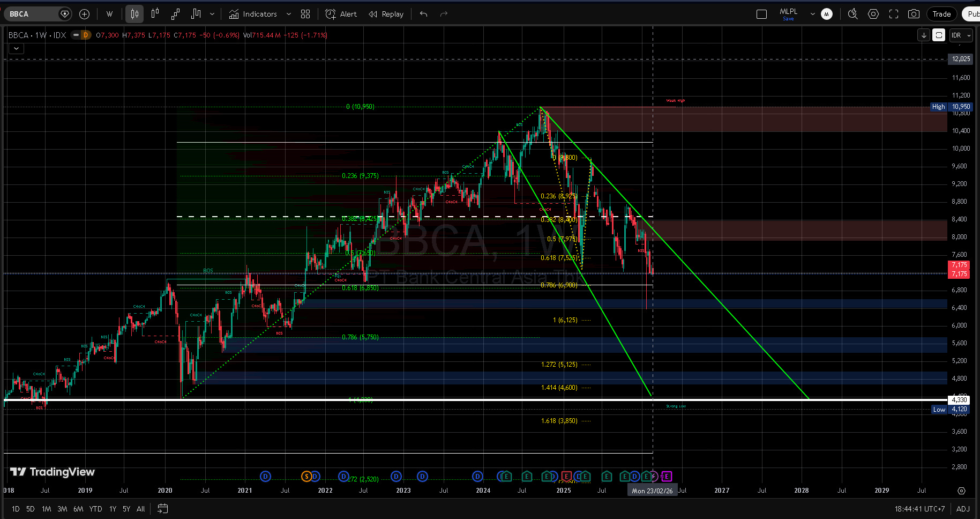The height and width of the screenshot is (519, 980).
Task: Toggle ADJ dividend adjustment
Action: [x=963, y=509]
